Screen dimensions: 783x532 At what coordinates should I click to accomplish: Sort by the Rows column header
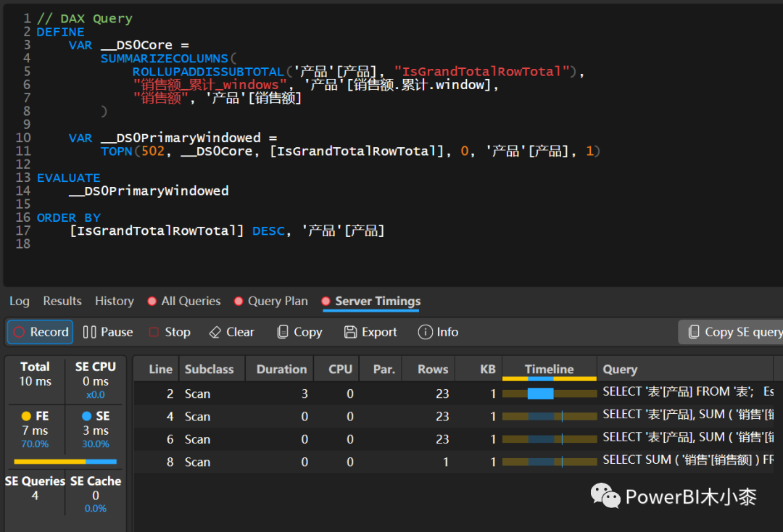point(432,370)
